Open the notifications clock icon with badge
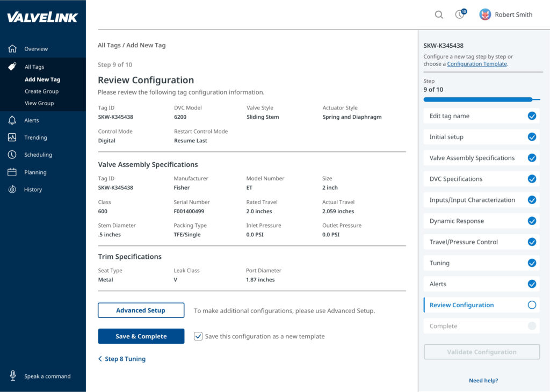The width and height of the screenshot is (550, 392). point(460,14)
